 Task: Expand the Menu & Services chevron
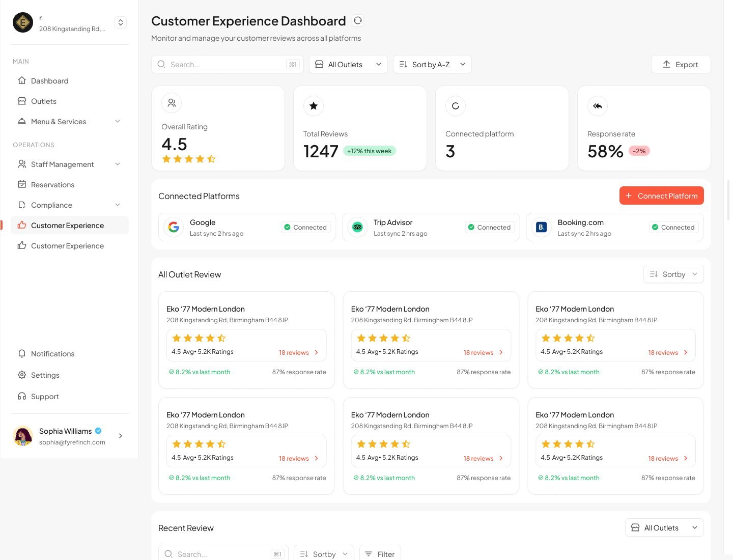coord(118,121)
